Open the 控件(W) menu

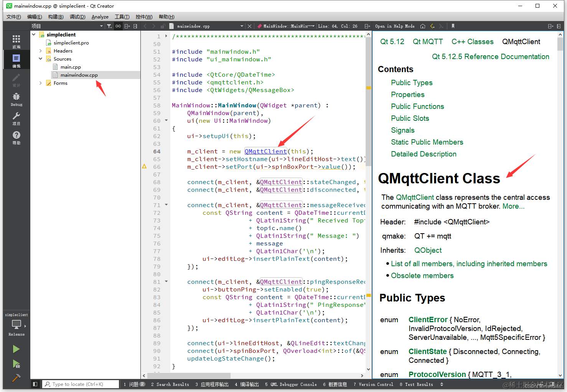[x=144, y=16]
